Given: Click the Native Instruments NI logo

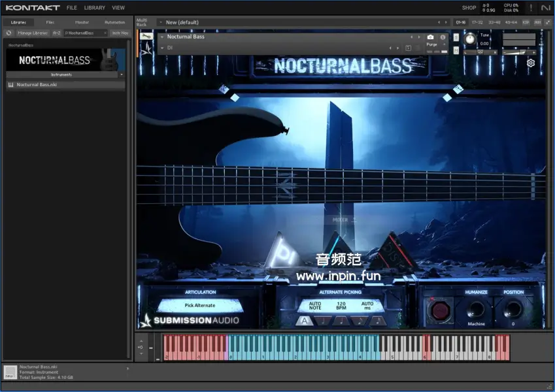Looking at the screenshot, I should click(546, 7).
